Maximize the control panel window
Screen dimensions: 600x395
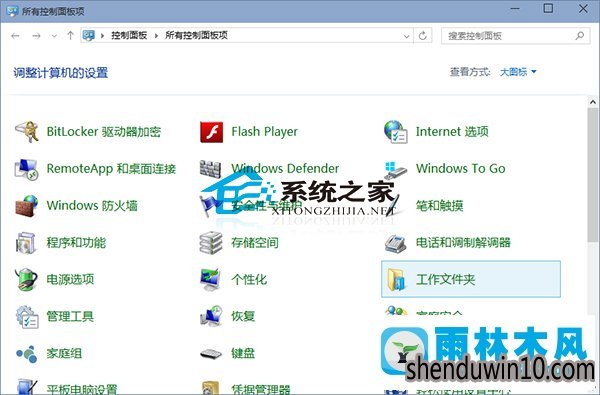point(548,8)
